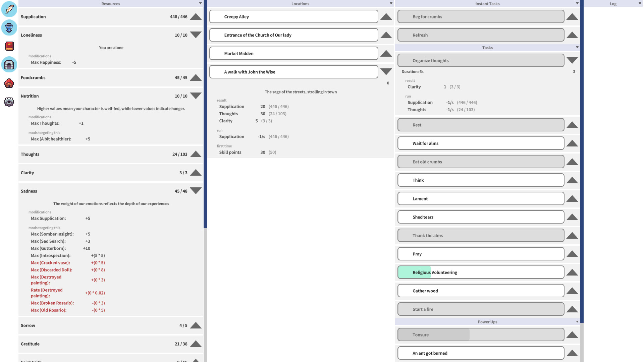Expand the Supplication resource details
The height and width of the screenshot is (362, 644).
pyautogui.click(x=196, y=16)
